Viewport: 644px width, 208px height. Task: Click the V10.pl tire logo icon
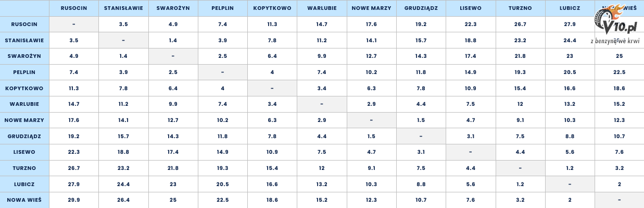[616, 18]
